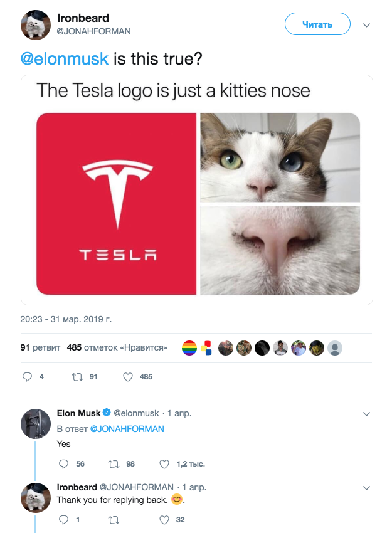Screen dimensions: 392x533
Task: Like the main tweet with 485 likes
Action: (x=128, y=377)
